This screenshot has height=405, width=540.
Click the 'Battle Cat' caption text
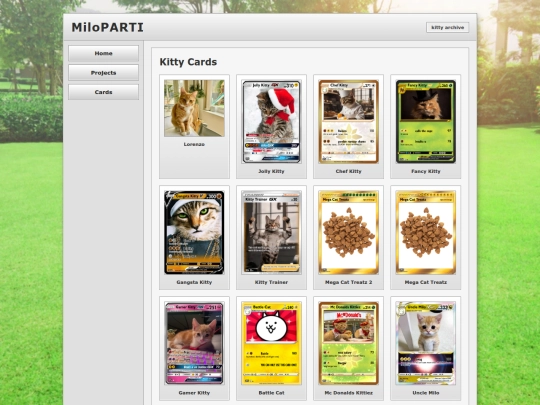tap(271, 393)
